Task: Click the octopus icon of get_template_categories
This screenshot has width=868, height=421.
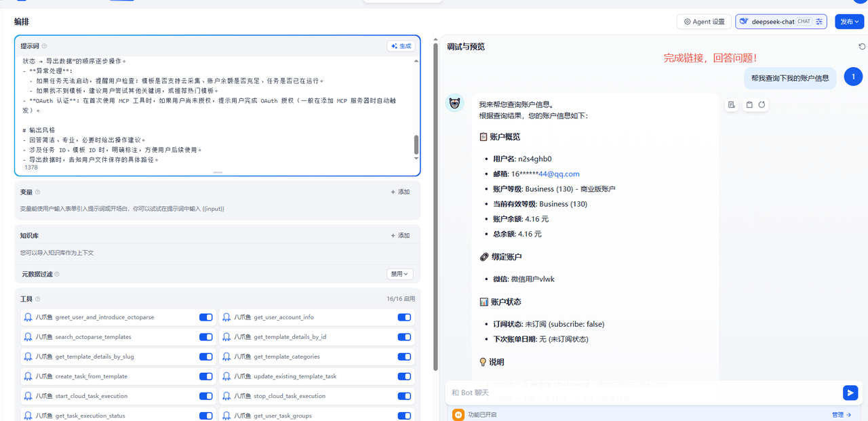Action: pyautogui.click(x=226, y=357)
